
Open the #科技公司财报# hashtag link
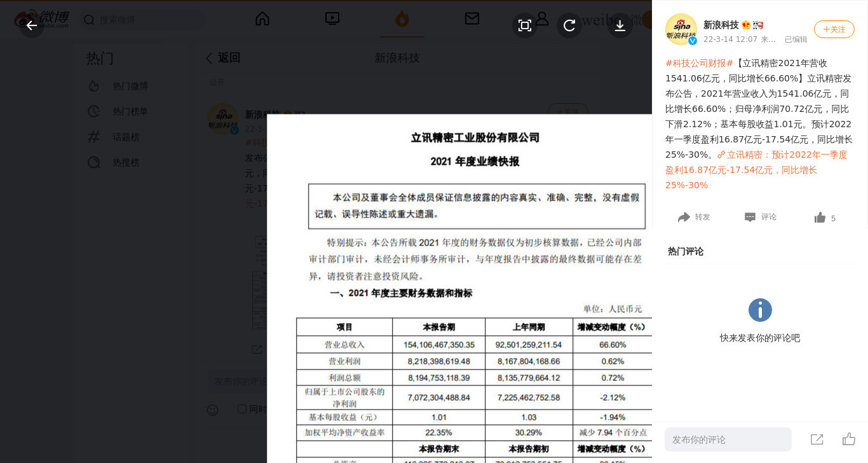point(700,63)
